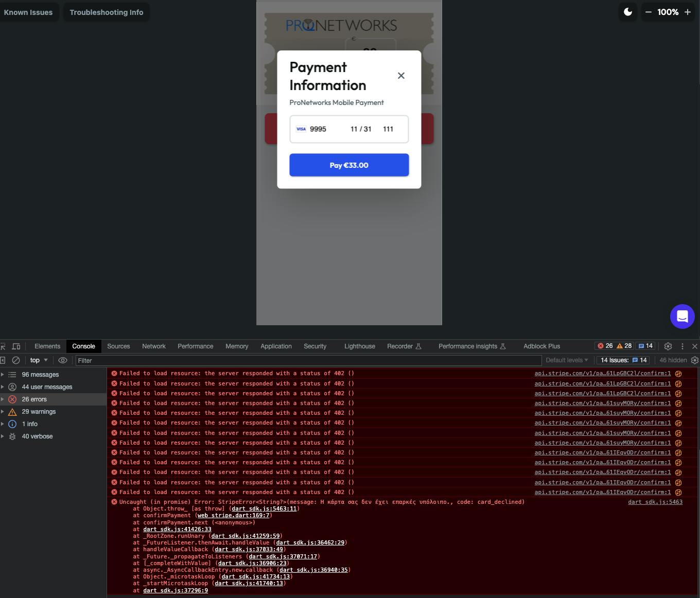
Task: Open the Performance tab
Action: (x=196, y=346)
